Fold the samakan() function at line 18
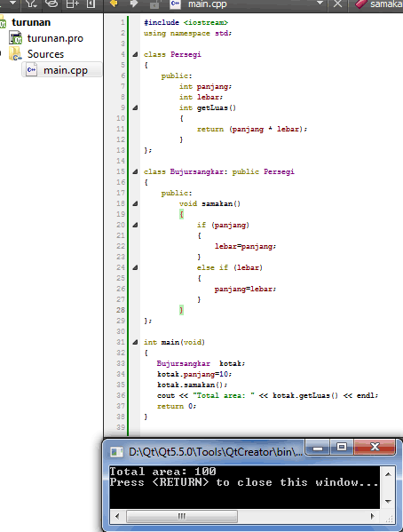This screenshot has height=532, width=403. [x=135, y=203]
